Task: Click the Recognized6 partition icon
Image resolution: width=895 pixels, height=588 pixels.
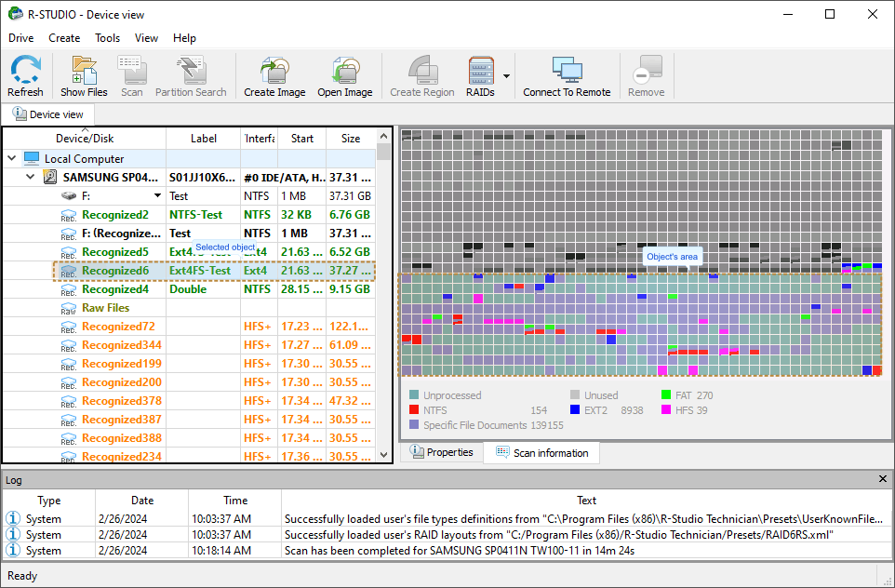Action: [69, 271]
